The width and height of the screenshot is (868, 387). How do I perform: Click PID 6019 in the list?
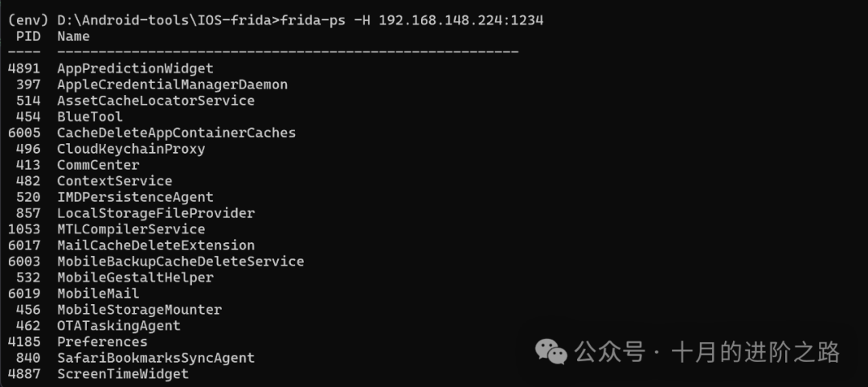(x=24, y=294)
